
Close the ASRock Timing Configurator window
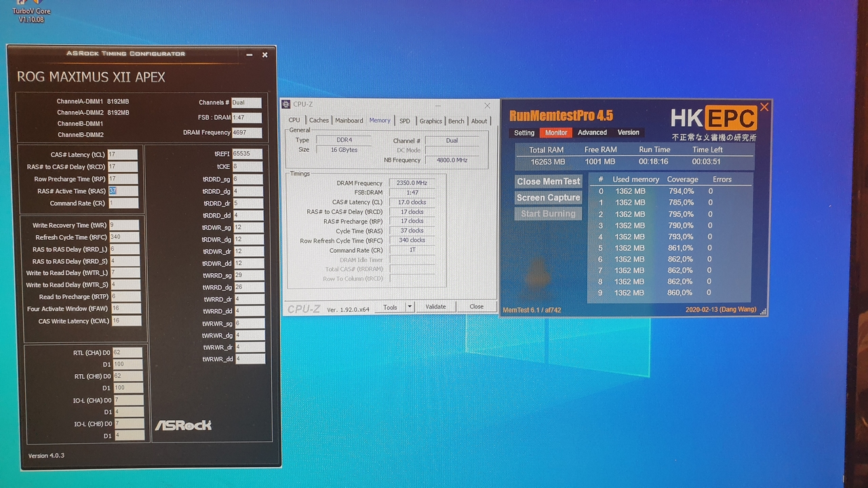pos(265,55)
